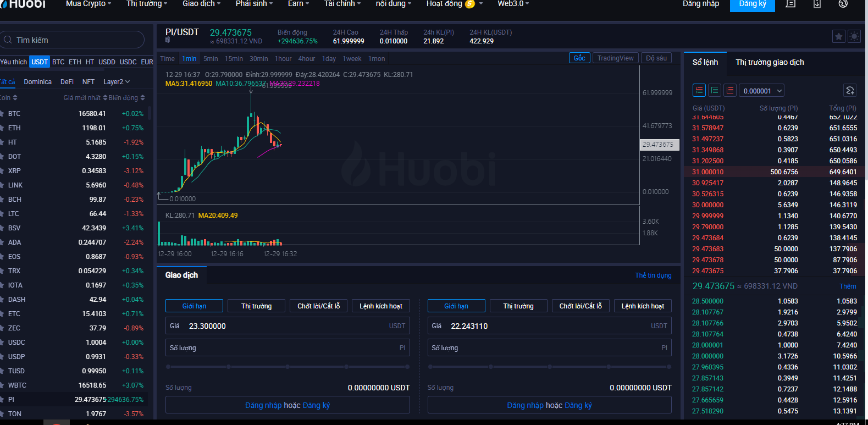868x425 pixels.
Task: Switch to the Dominica category tab
Action: (x=37, y=81)
